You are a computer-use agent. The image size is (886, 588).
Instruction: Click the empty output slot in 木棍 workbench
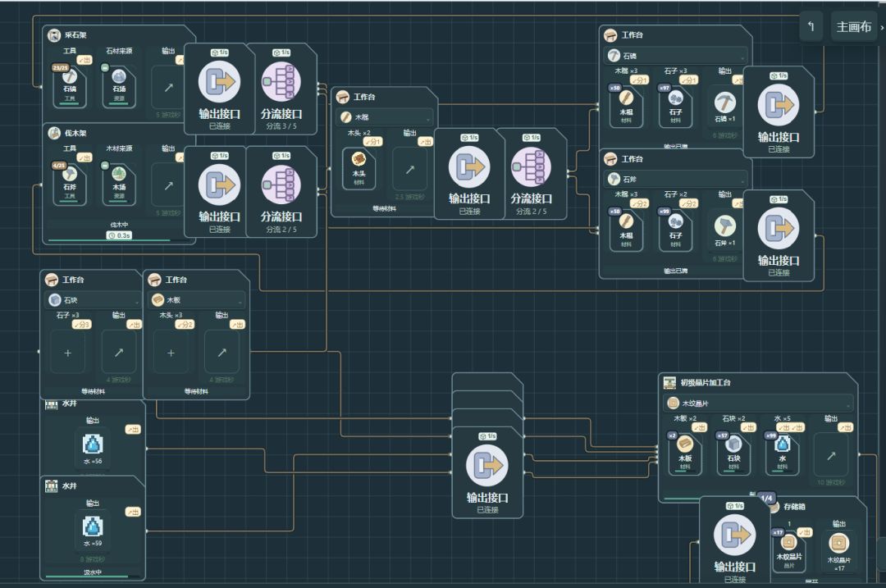tap(409, 170)
